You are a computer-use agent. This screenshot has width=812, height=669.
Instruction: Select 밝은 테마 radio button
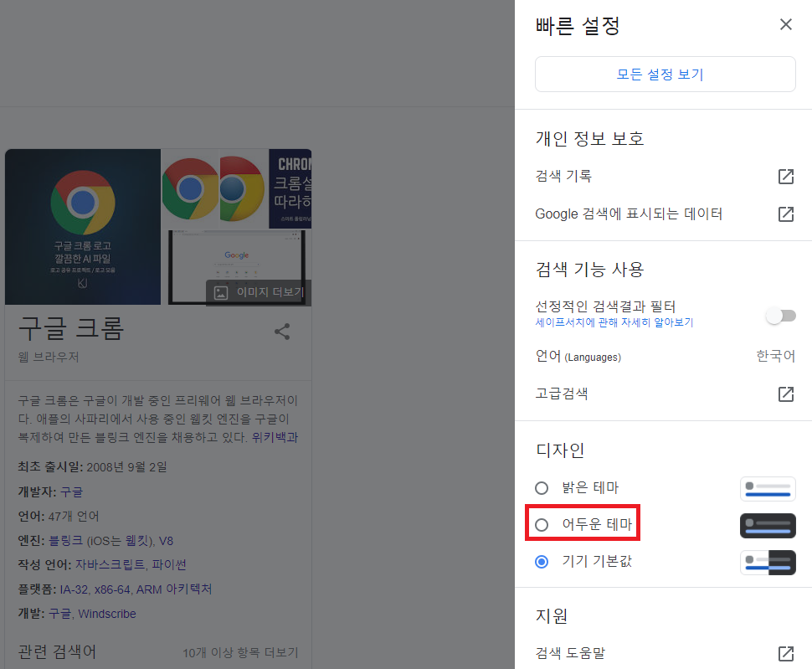542,488
